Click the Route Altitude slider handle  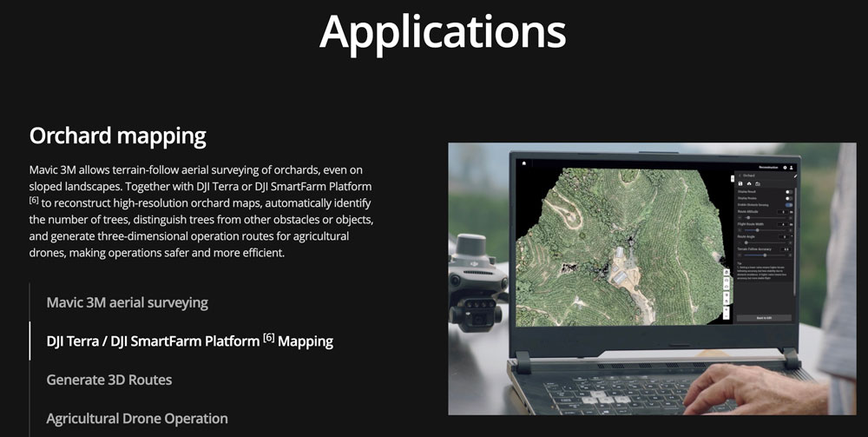(748, 218)
